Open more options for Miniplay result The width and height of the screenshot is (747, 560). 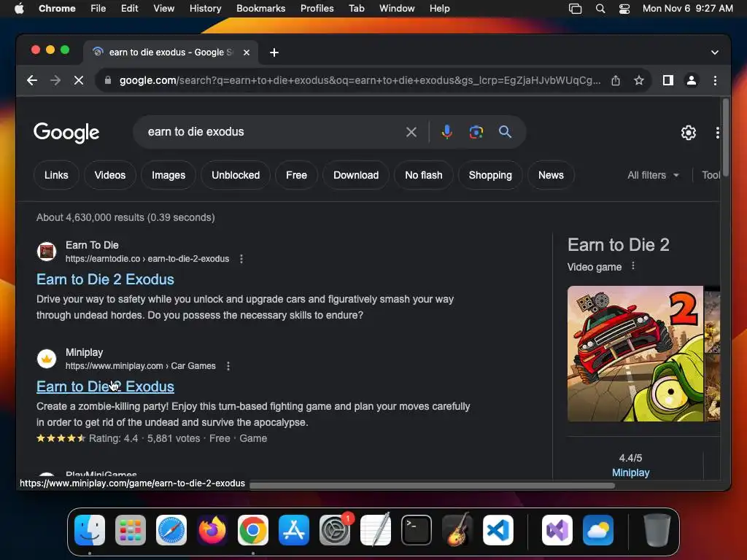tap(228, 366)
